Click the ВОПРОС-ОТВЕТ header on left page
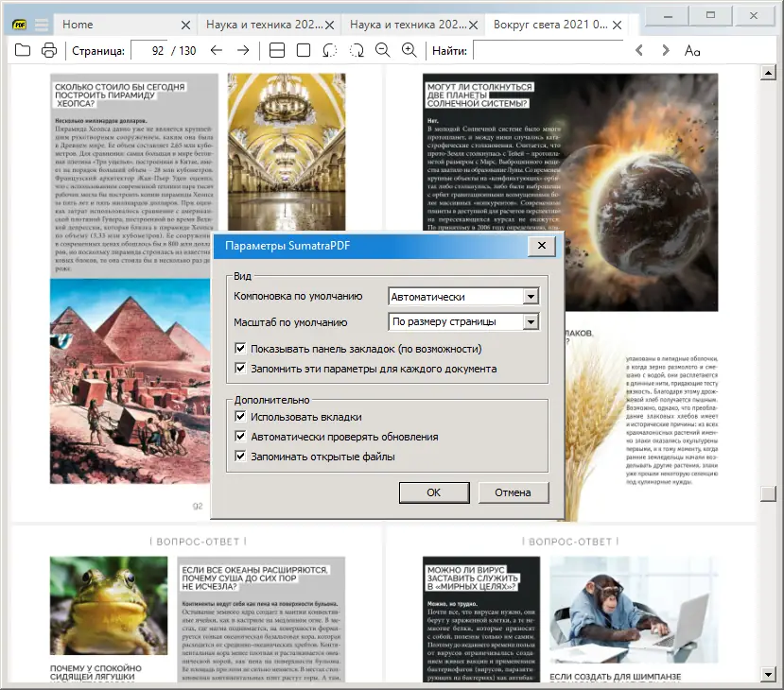This screenshot has width=784, height=690. click(198, 542)
